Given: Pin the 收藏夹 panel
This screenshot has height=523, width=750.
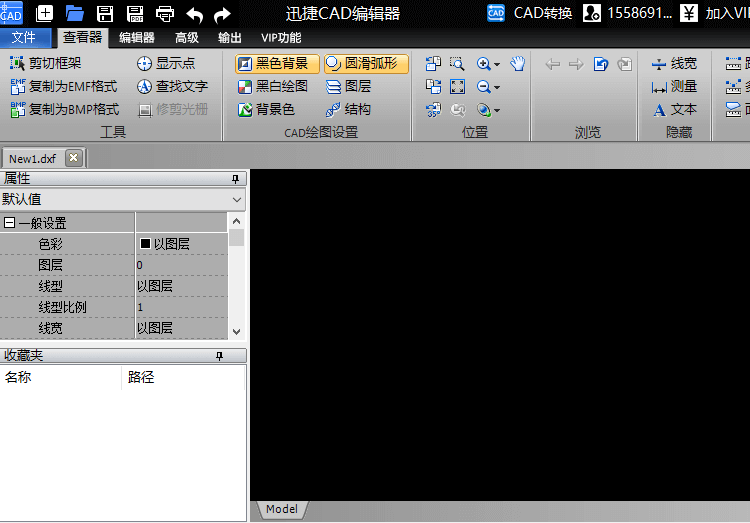Looking at the screenshot, I should tap(220, 356).
